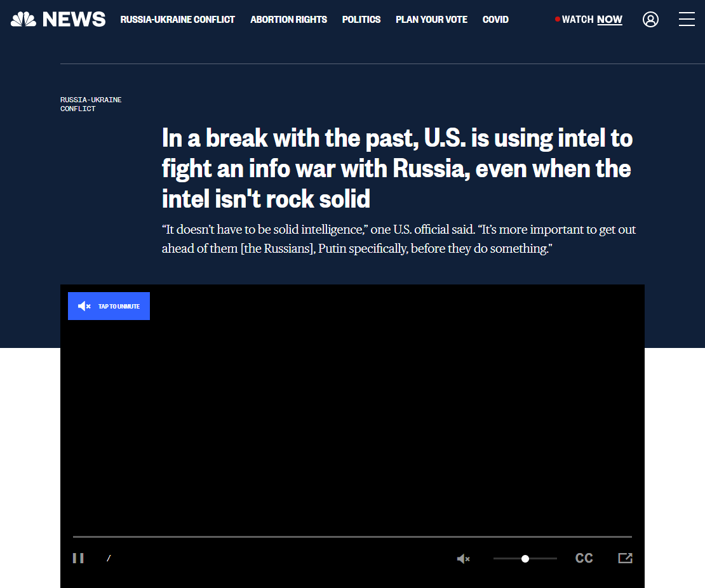Open Plan Your Vote section
The width and height of the screenshot is (705, 588).
click(x=431, y=20)
